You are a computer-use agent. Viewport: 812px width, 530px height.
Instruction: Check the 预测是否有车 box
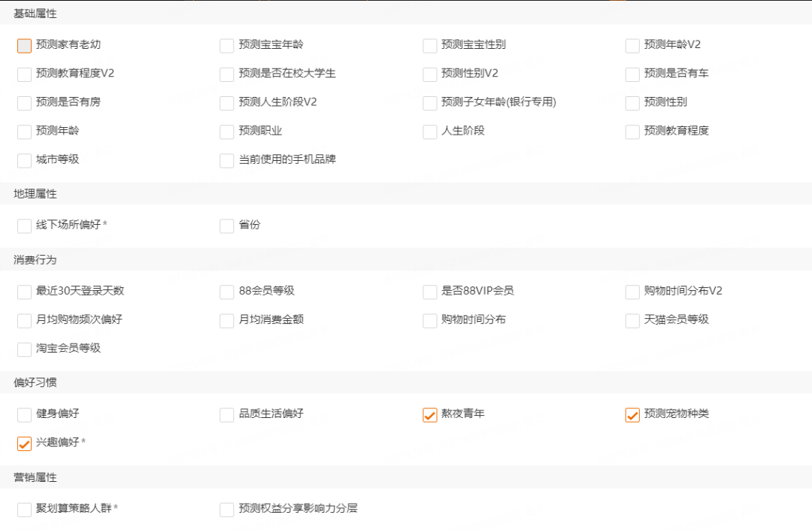[x=632, y=74]
